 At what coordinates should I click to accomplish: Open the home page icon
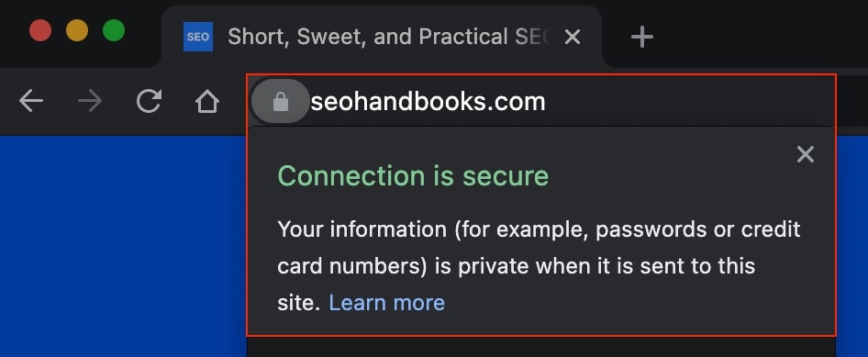click(207, 102)
